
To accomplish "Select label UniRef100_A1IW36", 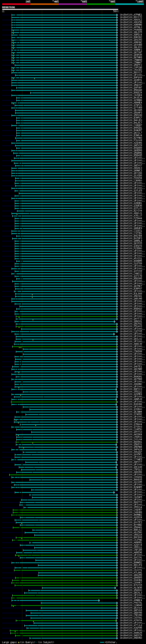I will [131, 588].
